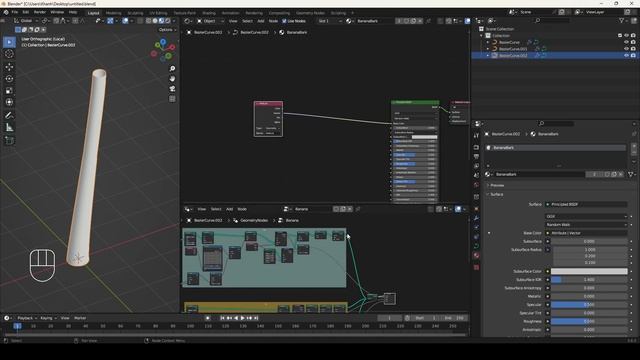Collapse the Collection tree in outliner

pos(482,36)
